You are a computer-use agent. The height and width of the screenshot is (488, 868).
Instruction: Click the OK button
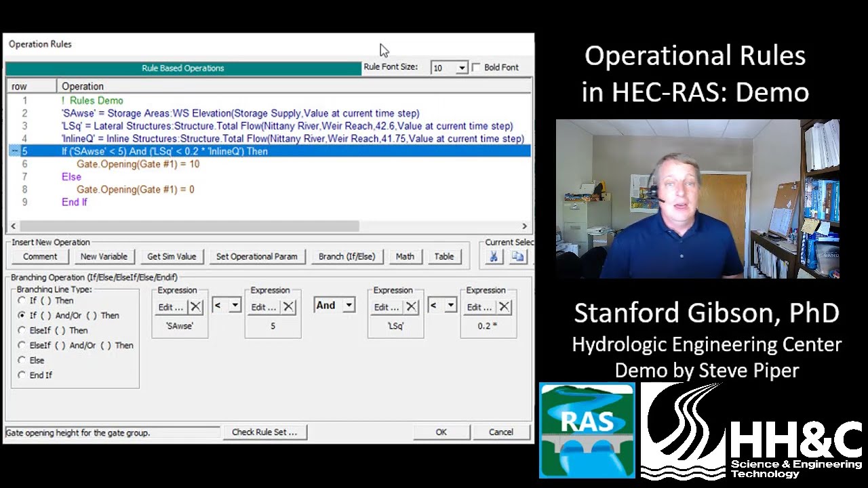click(x=441, y=432)
